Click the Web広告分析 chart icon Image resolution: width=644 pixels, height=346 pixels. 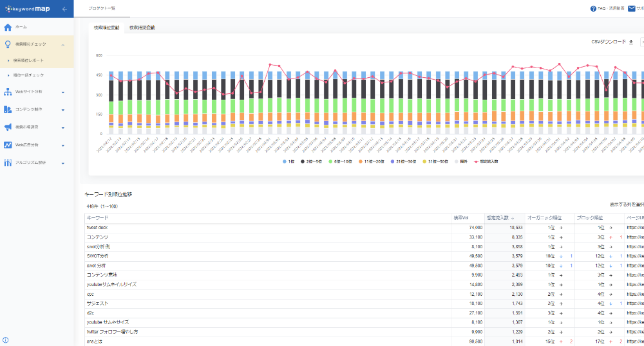coord(8,145)
